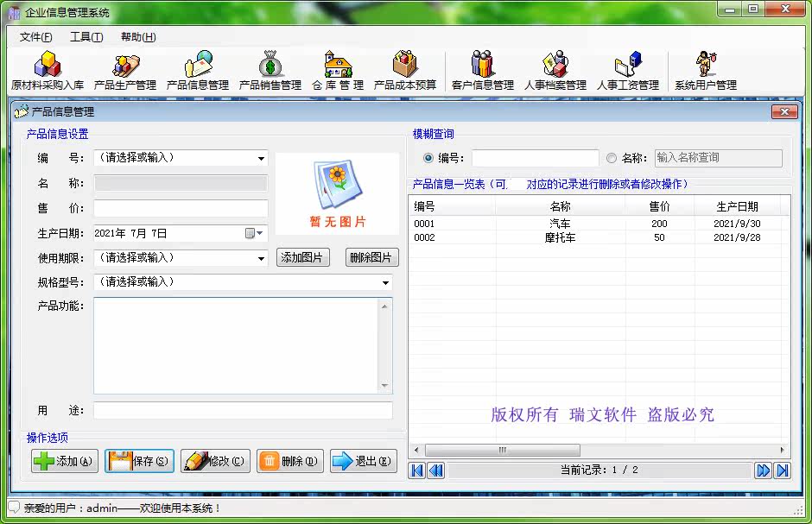Image resolution: width=812 pixels, height=524 pixels.
Task: Go to next record arrow
Action: tap(764, 470)
